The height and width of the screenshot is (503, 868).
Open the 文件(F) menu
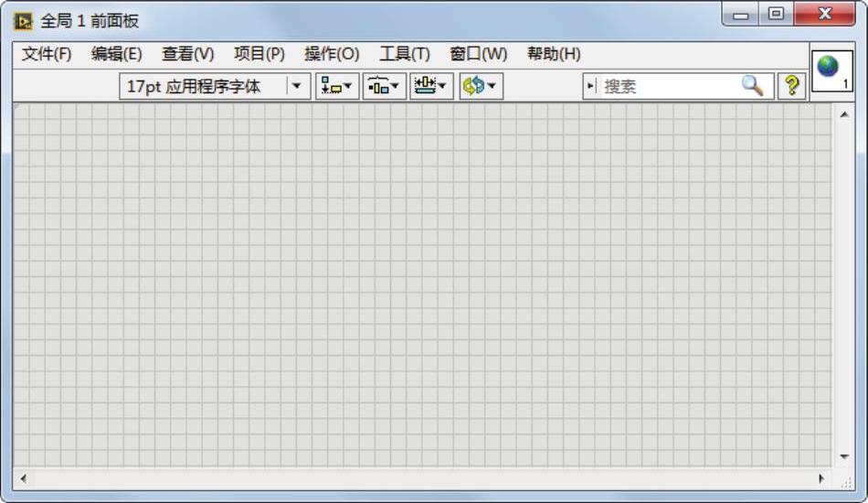(x=47, y=54)
